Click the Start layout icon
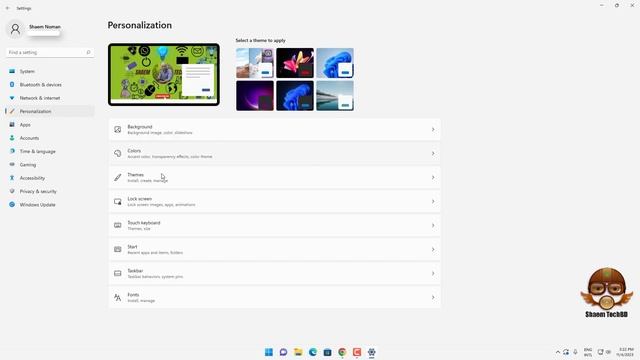Viewport: 640px width, 360px height. pyautogui.click(x=118, y=249)
